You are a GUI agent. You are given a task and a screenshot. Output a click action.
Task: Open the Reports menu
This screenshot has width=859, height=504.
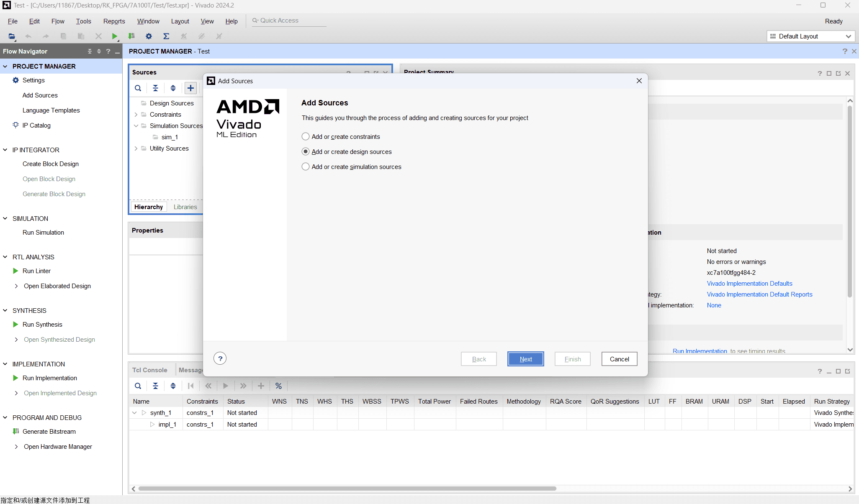click(x=114, y=21)
